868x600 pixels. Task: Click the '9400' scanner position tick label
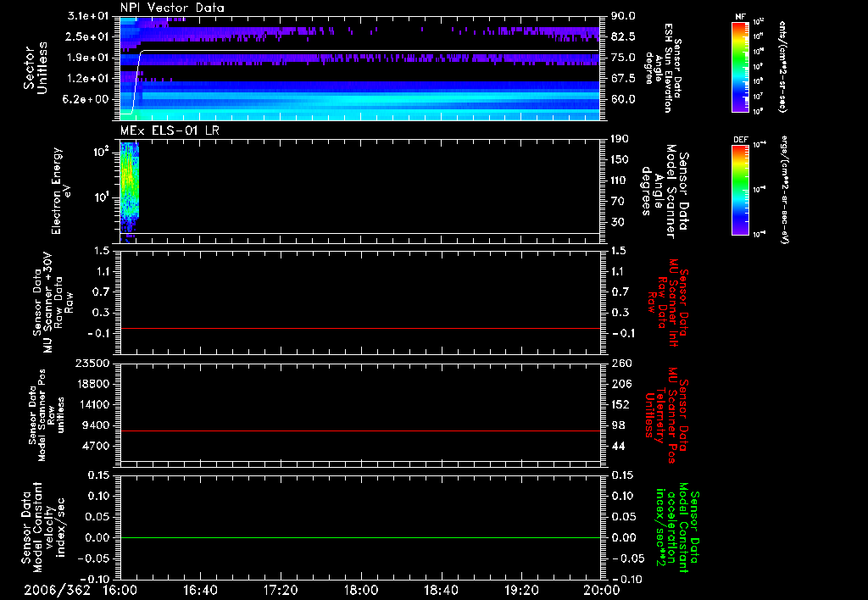point(95,425)
